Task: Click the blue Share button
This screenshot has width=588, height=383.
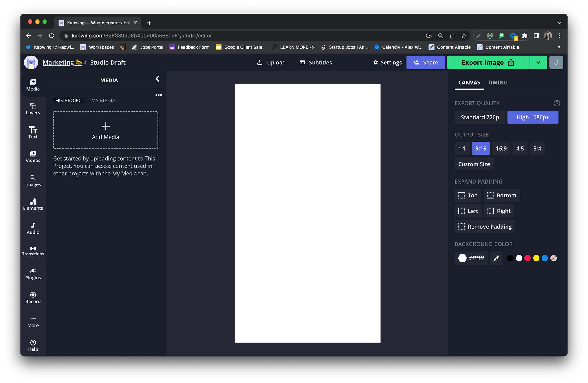Action: (x=425, y=62)
